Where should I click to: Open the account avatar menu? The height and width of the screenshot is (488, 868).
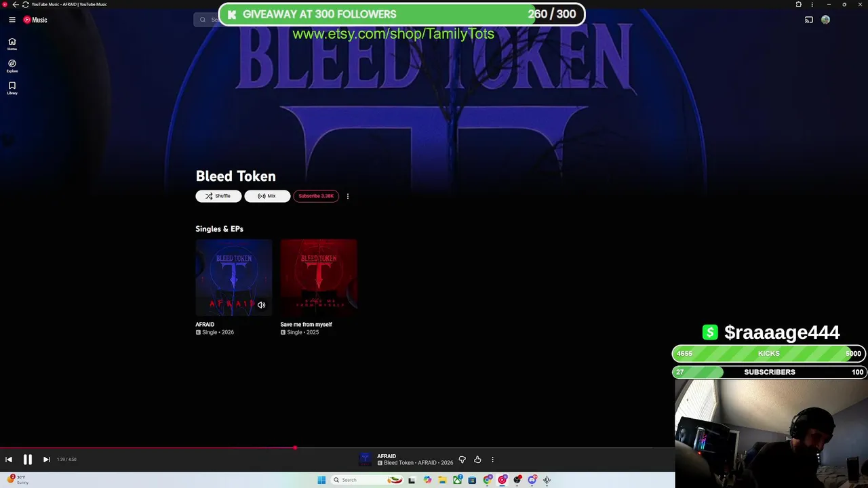point(825,20)
